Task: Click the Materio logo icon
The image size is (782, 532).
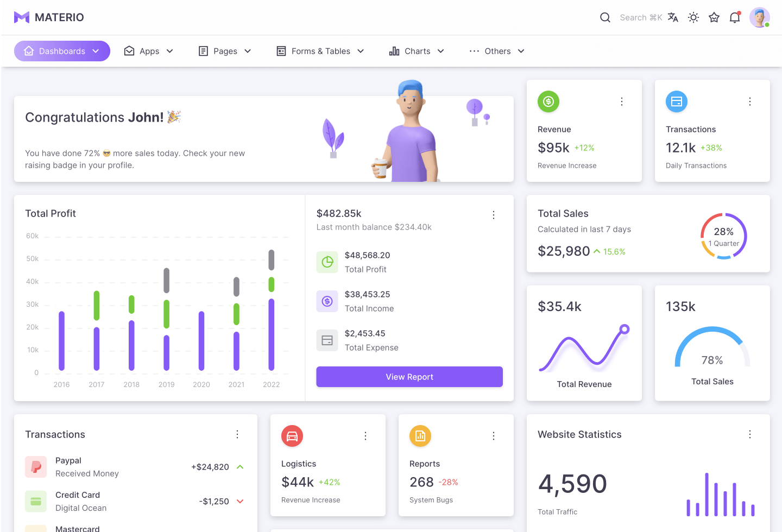Action: click(22, 17)
